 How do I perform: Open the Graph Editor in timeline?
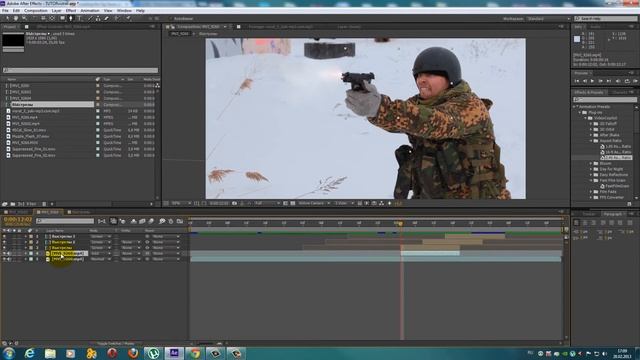[180, 221]
